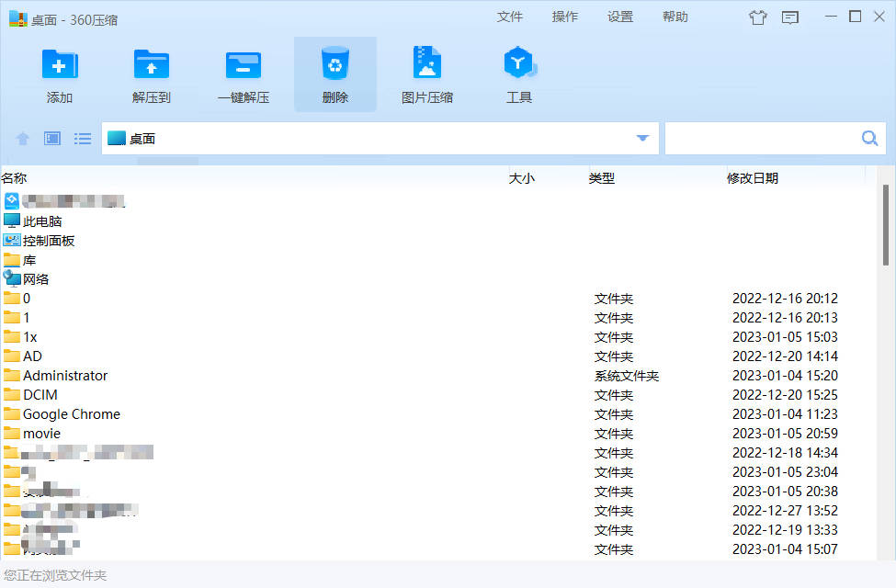Click the date 2022-12-16 20:12
Image resolution: width=896 pixels, height=588 pixels.
(785, 299)
